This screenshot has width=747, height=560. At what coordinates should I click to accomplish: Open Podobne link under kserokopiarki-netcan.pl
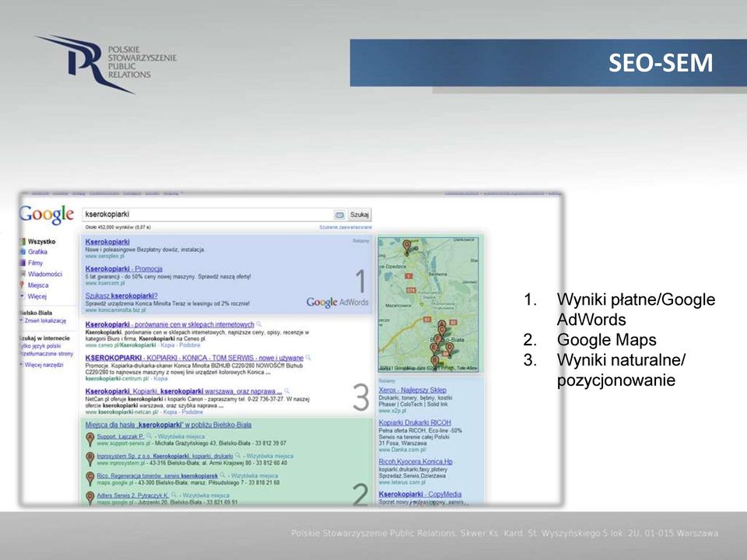[192, 412]
